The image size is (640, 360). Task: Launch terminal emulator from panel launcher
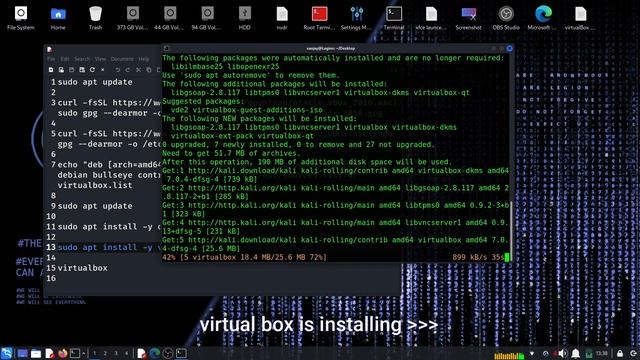click(x=75, y=353)
